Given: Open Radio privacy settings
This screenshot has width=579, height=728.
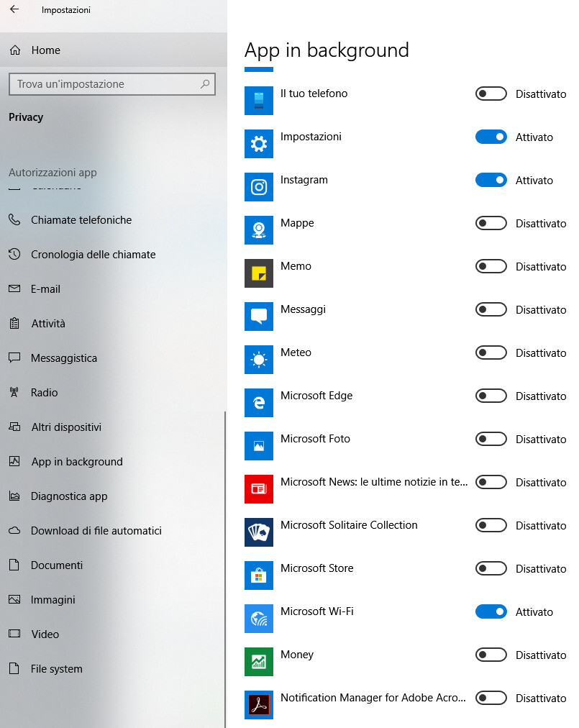Looking at the screenshot, I should pos(114,392).
